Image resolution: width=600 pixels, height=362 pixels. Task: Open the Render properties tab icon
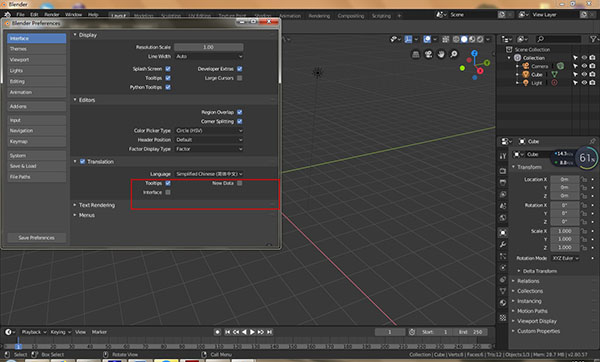503,171
